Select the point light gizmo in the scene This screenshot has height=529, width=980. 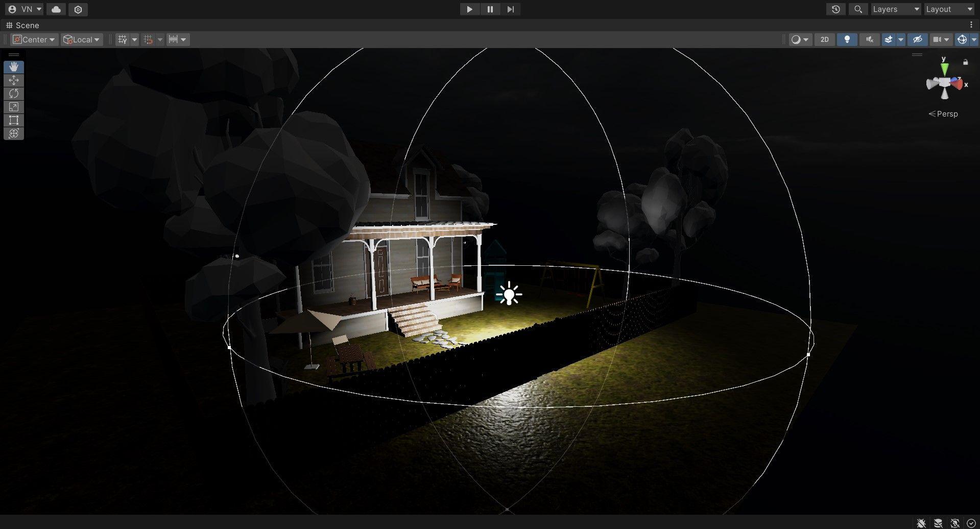pos(510,294)
